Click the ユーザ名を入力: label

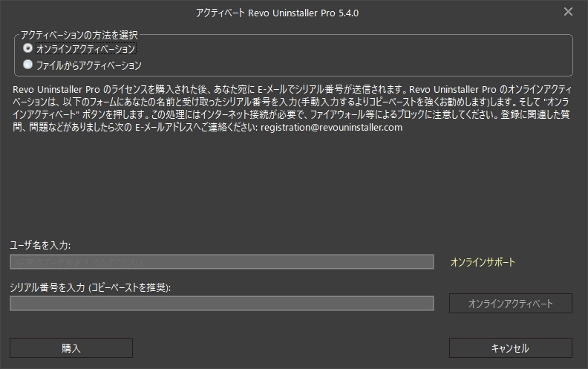[x=40, y=245]
